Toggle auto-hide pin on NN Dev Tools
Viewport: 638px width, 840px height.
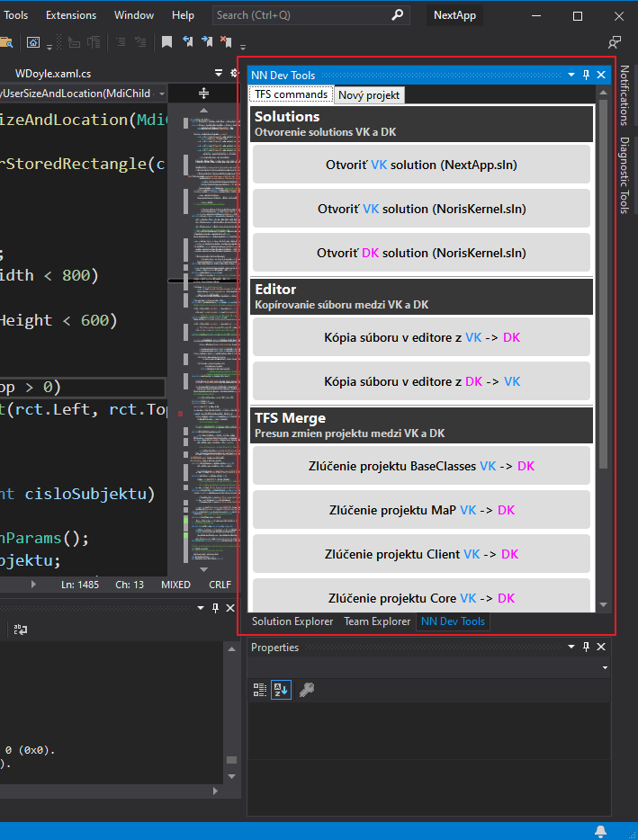(x=586, y=76)
